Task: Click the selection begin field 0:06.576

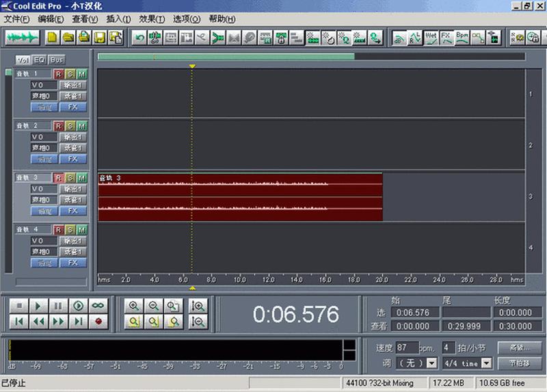Action: coord(415,313)
